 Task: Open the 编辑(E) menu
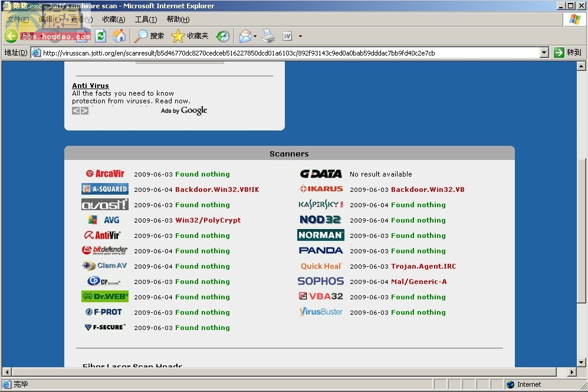point(50,19)
